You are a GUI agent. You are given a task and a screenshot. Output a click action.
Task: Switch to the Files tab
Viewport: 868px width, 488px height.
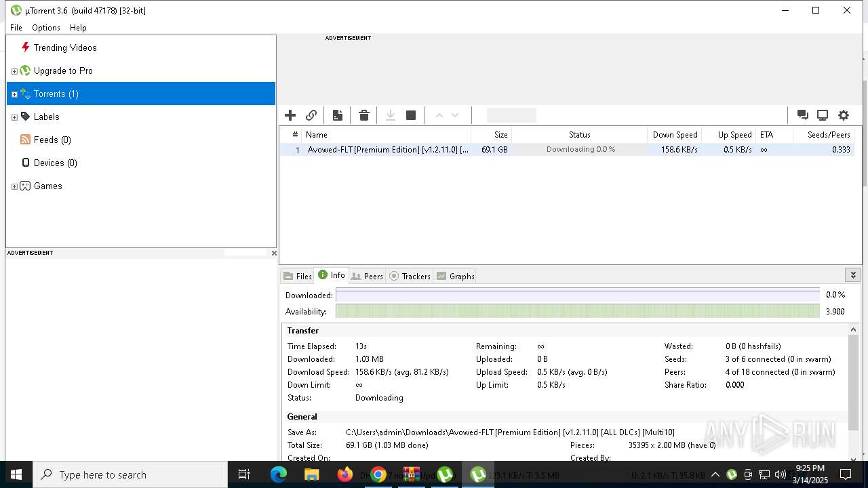(298, 276)
